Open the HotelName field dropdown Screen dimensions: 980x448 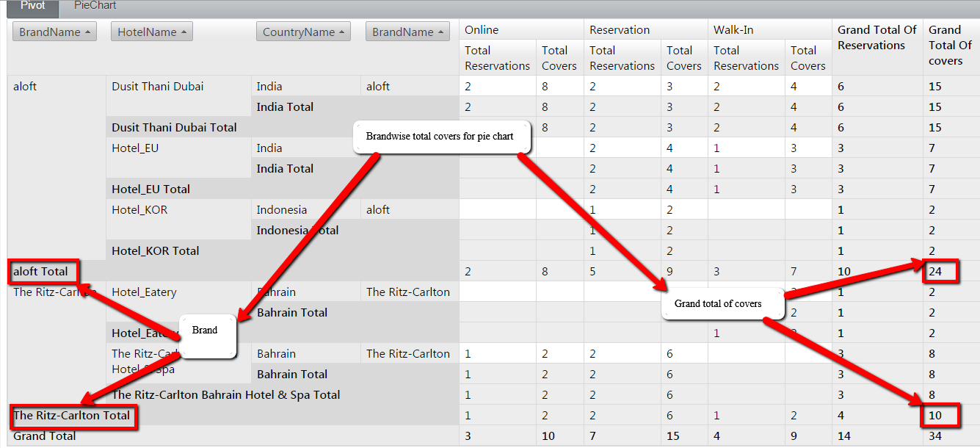(152, 32)
